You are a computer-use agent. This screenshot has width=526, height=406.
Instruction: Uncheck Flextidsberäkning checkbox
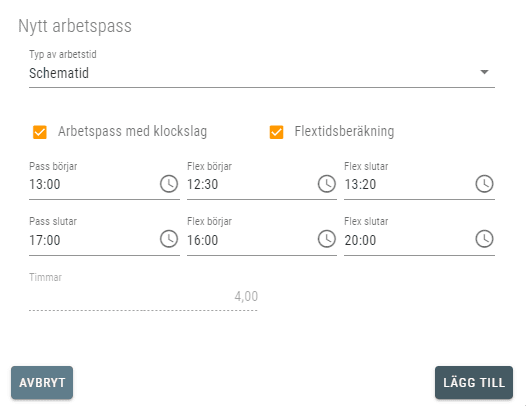276,132
